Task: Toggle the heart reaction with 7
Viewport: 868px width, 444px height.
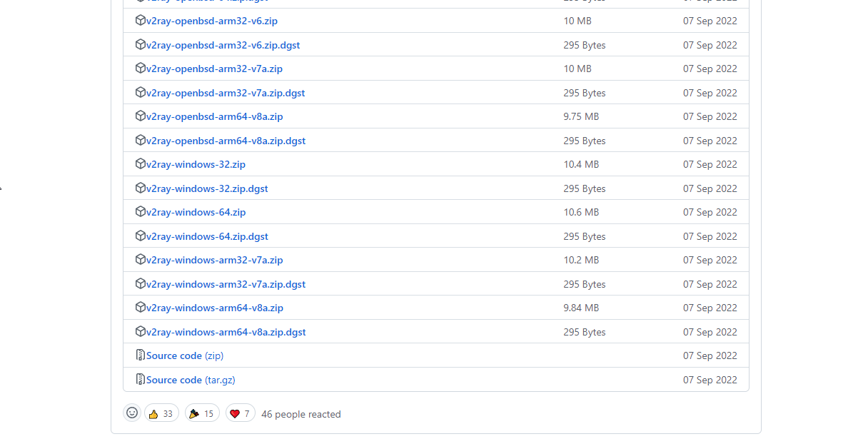Action: (x=241, y=413)
